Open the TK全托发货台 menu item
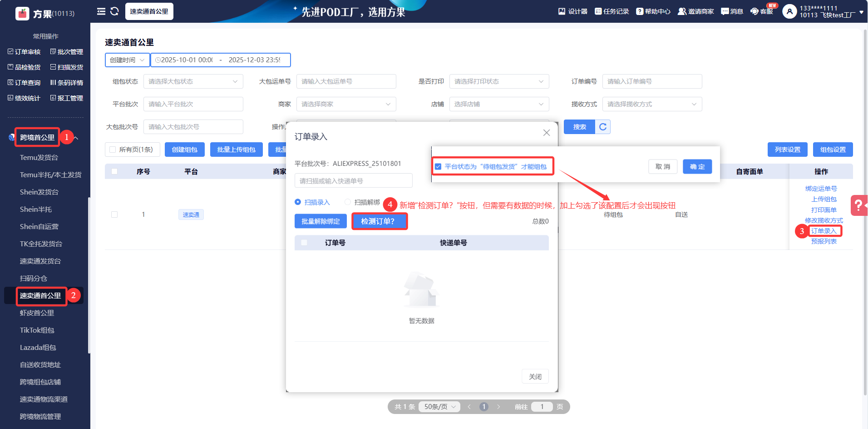 point(41,244)
